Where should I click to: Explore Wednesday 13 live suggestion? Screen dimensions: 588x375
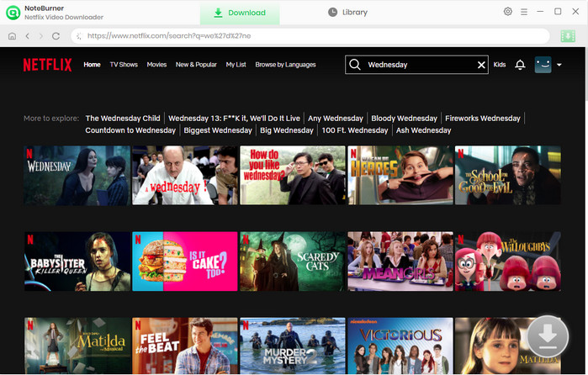coord(234,118)
